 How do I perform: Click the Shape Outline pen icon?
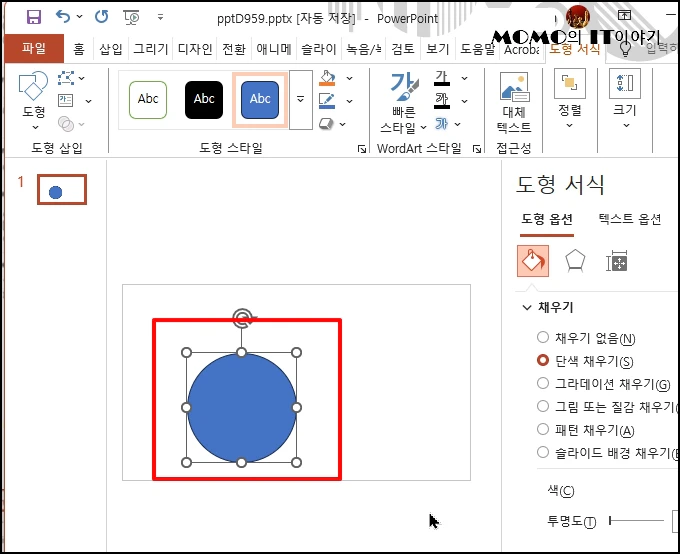click(327, 101)
